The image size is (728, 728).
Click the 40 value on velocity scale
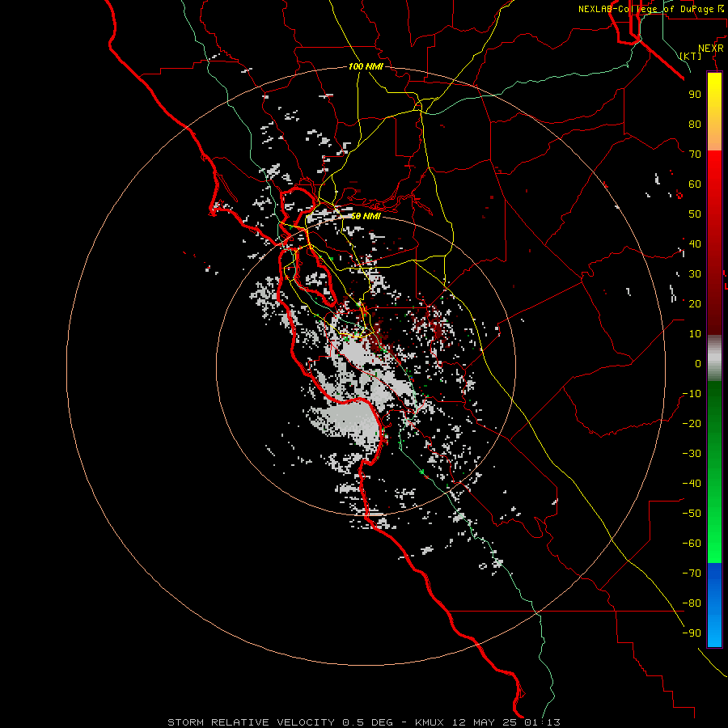(695, 244)
